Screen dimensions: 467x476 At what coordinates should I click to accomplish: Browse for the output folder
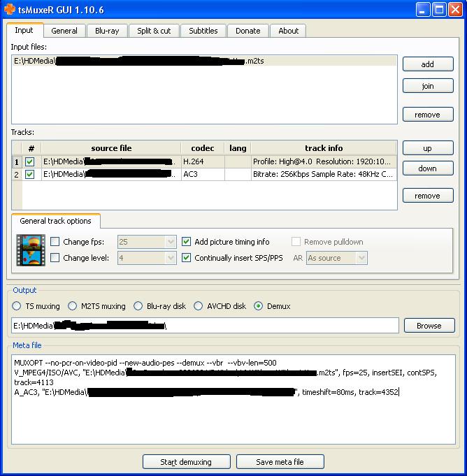point(429,326)
